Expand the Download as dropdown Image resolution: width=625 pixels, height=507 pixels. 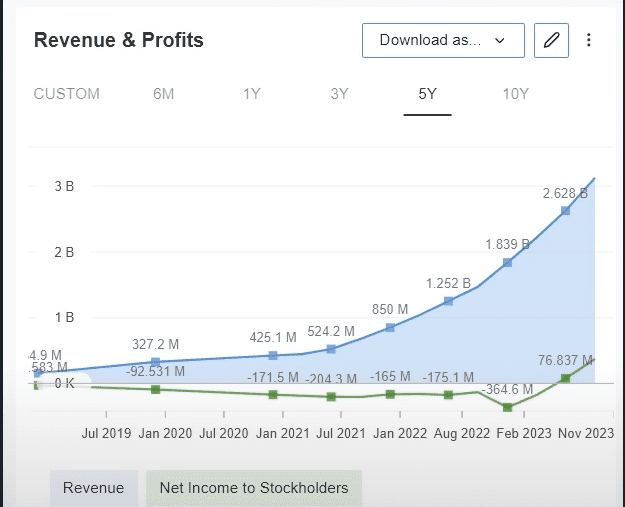point(443,41)
